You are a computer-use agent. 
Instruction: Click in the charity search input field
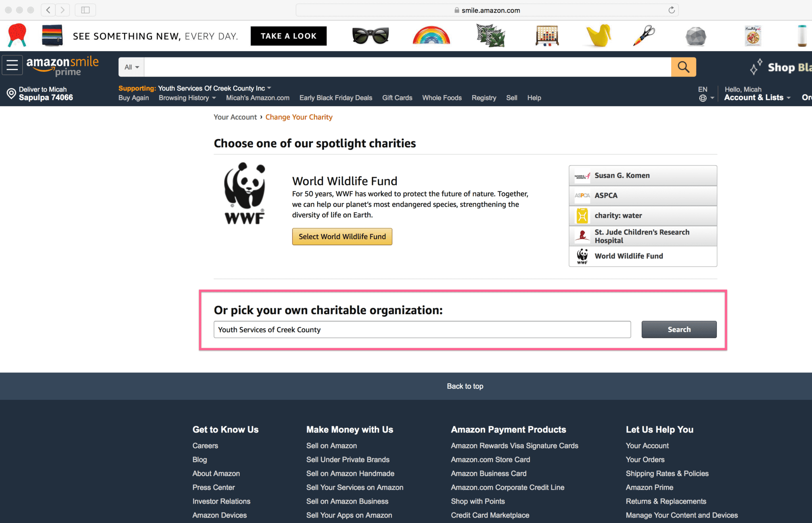click(423, 330)
